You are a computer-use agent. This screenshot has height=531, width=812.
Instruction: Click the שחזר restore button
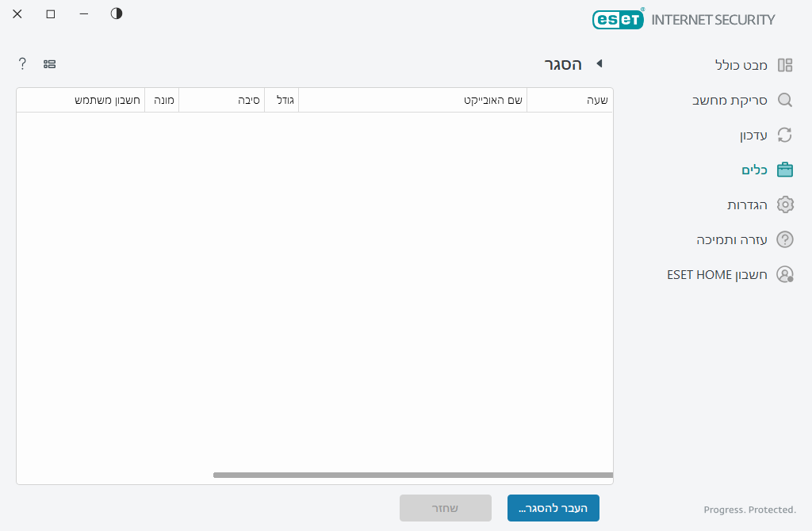pyautogui.click(x=446, y=508)
